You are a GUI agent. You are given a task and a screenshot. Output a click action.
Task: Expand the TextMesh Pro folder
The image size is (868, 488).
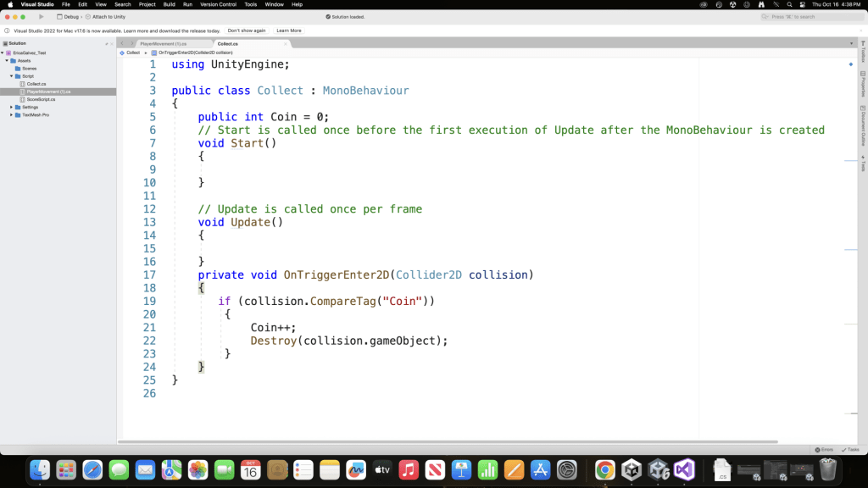coord(12,114)
